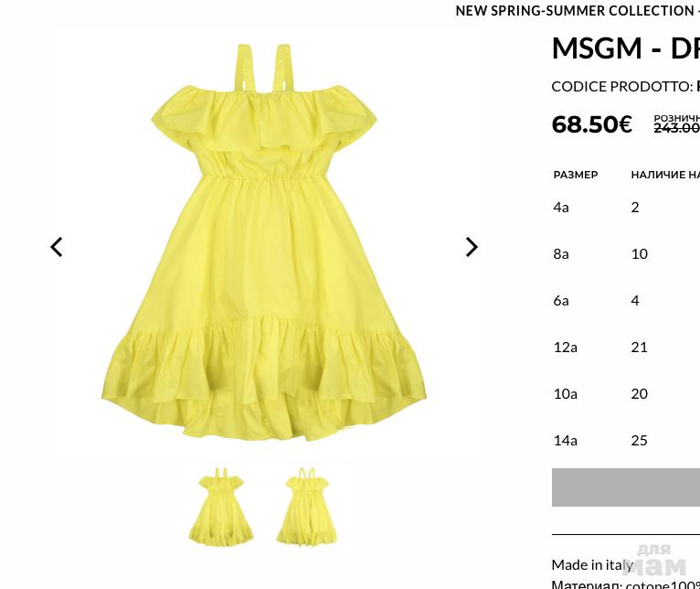Select the front view dress thumbnail
700x589 pixels.
click(221, 507)
